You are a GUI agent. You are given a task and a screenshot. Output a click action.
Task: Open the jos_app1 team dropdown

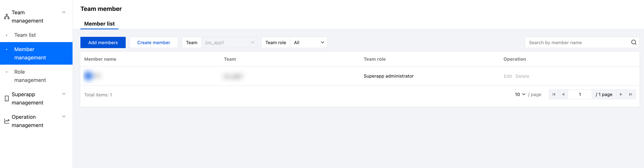coord(229,42)
